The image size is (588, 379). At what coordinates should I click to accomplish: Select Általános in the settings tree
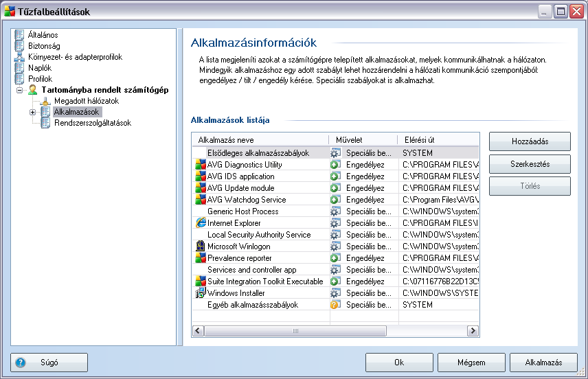click(x=43, y=35)
